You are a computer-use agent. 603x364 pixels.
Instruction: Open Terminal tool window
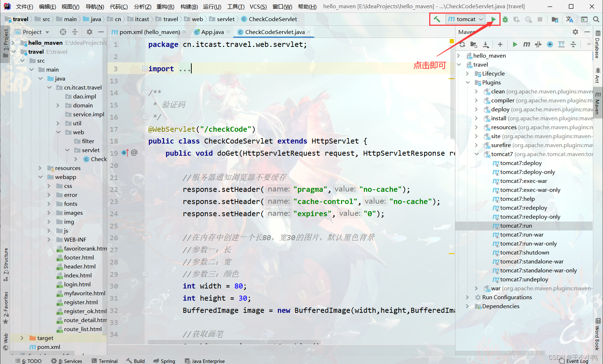point(105,361)
